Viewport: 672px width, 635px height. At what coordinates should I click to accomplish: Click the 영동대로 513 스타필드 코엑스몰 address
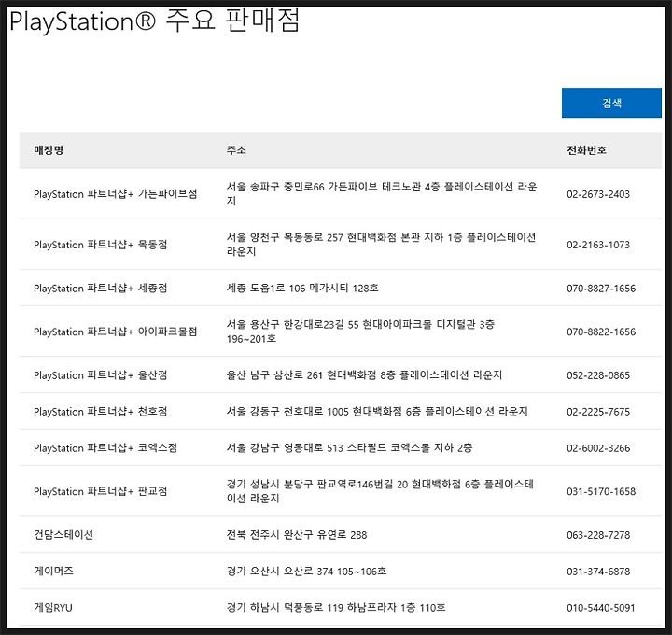[x=349, y=447]
